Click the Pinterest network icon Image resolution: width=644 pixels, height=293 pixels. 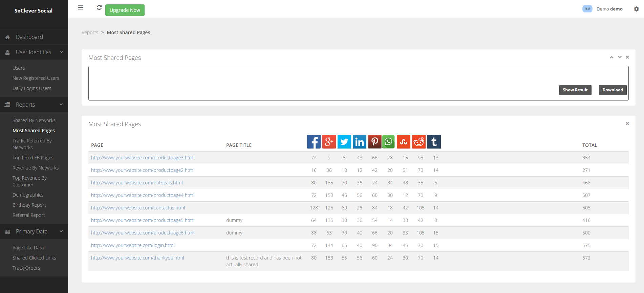(x=375, y=142)
